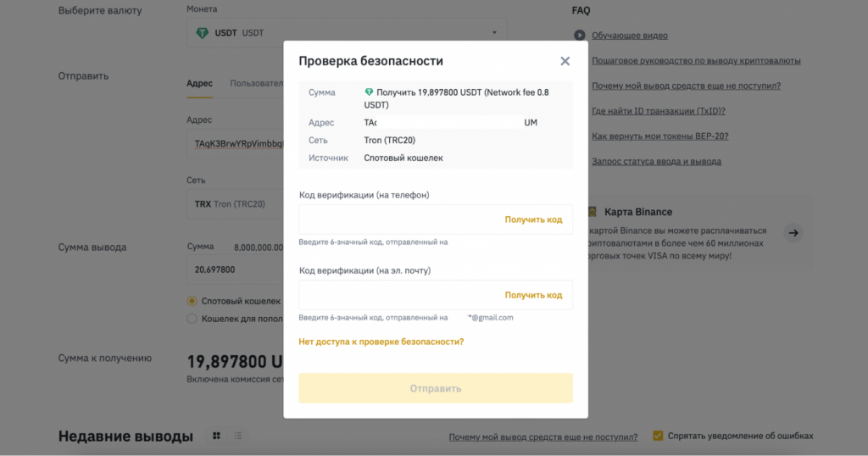The image size is (868, 456).
Task: Get phone verification code
Action: point(533,220)
